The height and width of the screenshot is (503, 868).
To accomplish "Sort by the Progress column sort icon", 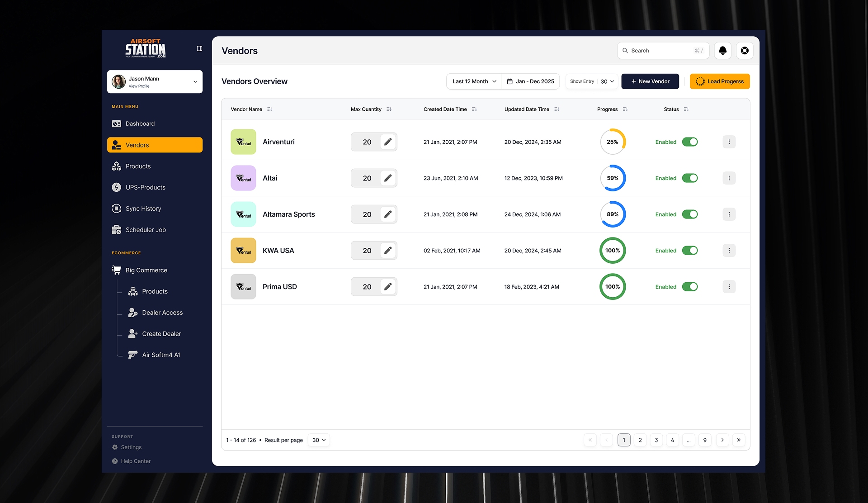I will 625,109.
